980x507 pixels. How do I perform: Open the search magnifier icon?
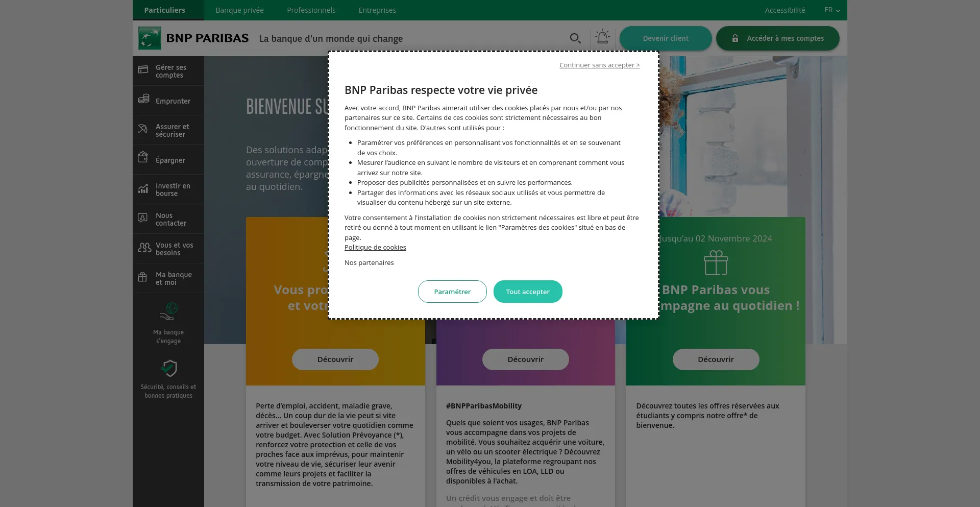575,38
